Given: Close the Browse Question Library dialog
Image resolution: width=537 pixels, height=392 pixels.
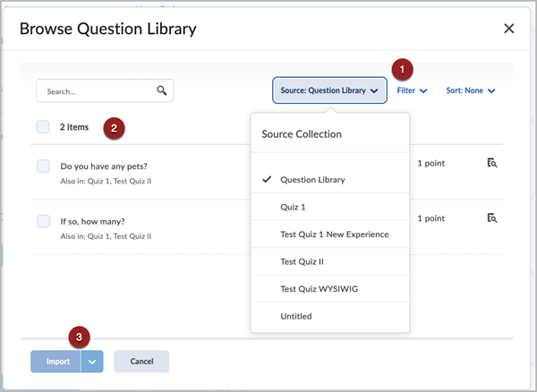Looking at the screenshot, I should pyautogui.click(x=509, y=29).
